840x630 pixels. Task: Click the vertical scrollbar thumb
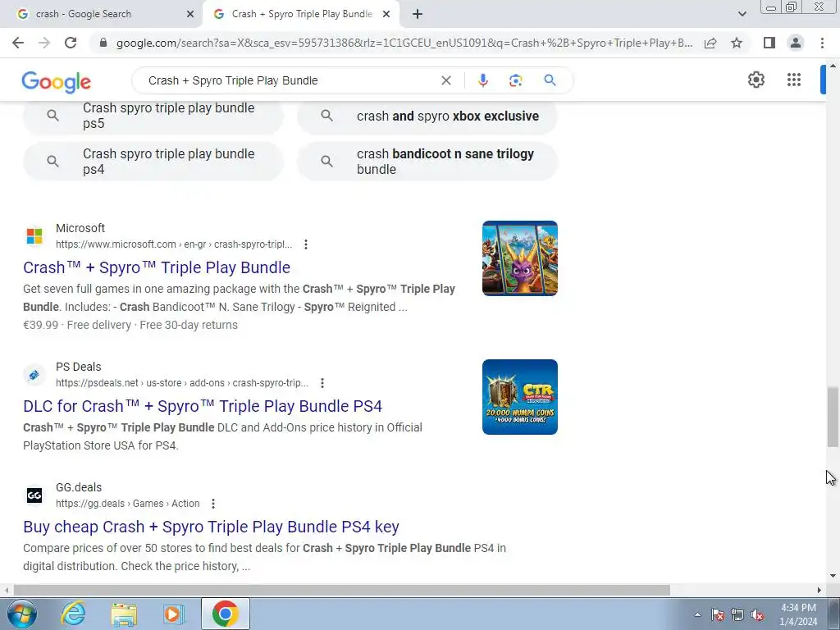[833, 417]
